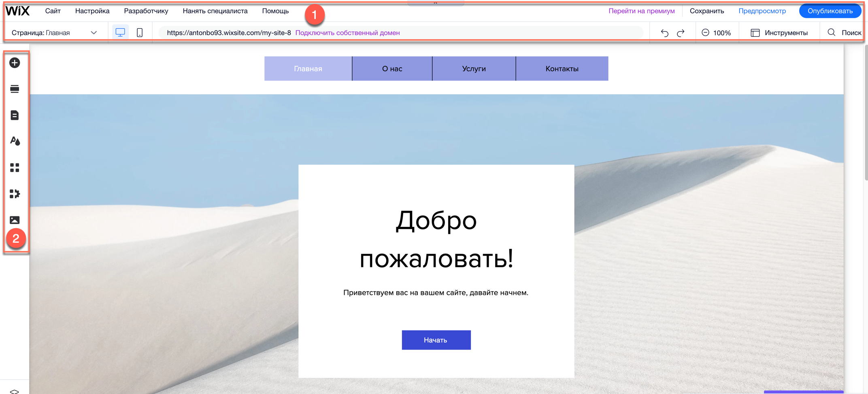868x394 pixels.
Task: Click the Tools panel icon
Action: (x=755, y=33)
